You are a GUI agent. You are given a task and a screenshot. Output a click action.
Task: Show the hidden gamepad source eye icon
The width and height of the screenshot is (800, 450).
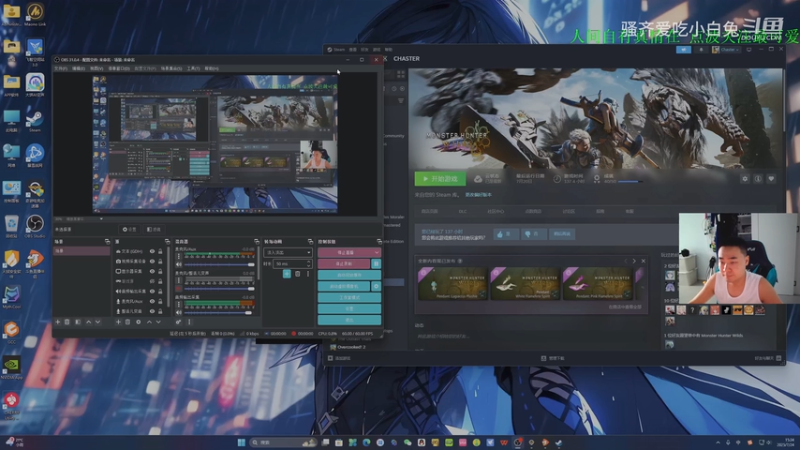(152, 281)
